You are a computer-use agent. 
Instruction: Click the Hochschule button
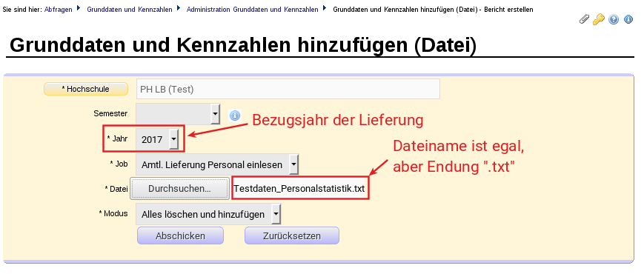86,89
